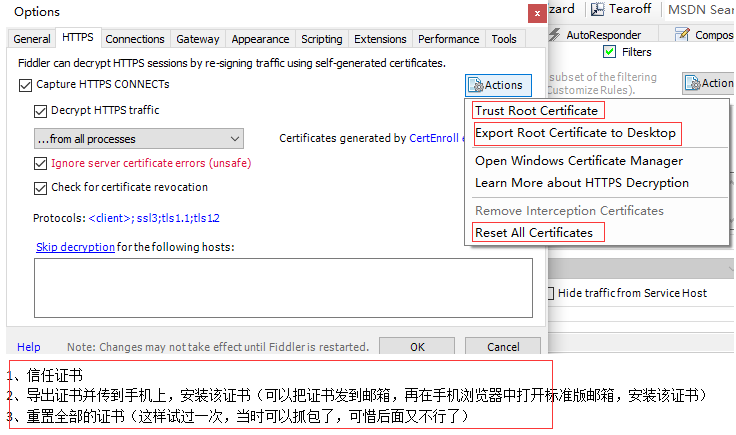Click the Composer pencil icon
Image resolution: width=736 pixels, height=435 pixels.
click(682, 34)
